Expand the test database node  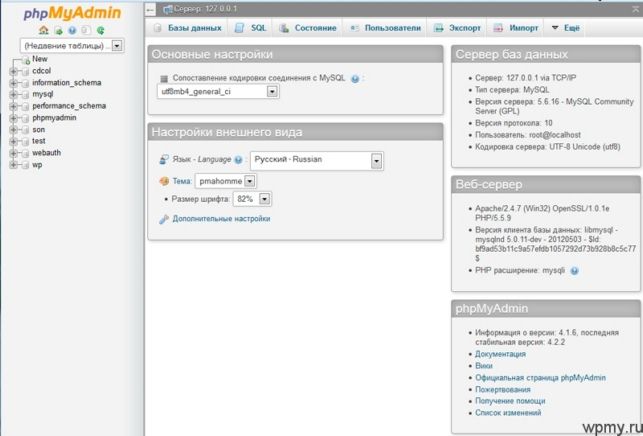pyautogui.click(x=13, y=142)
